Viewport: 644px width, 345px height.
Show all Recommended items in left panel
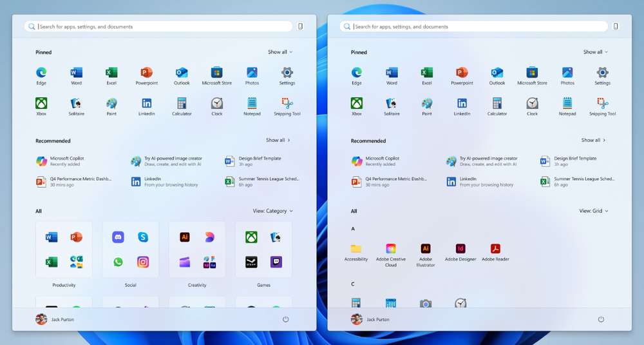pyautogui.click(x=278, y=140)
